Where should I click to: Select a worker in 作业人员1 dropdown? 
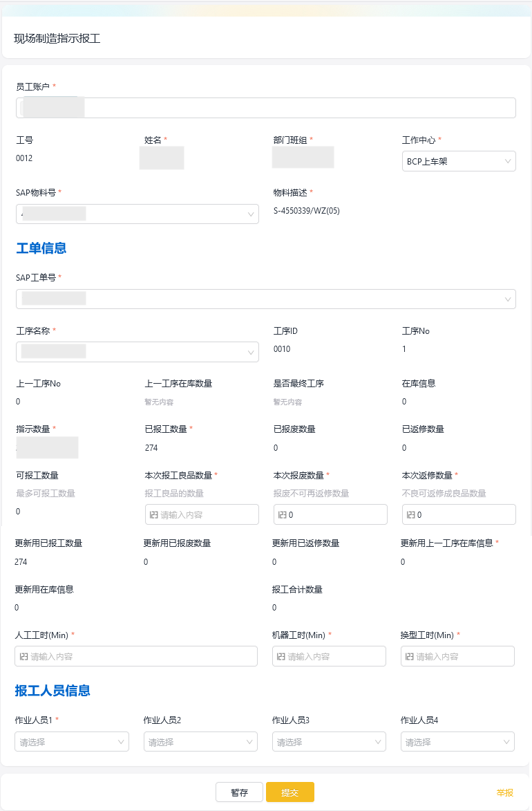[72, 742]
